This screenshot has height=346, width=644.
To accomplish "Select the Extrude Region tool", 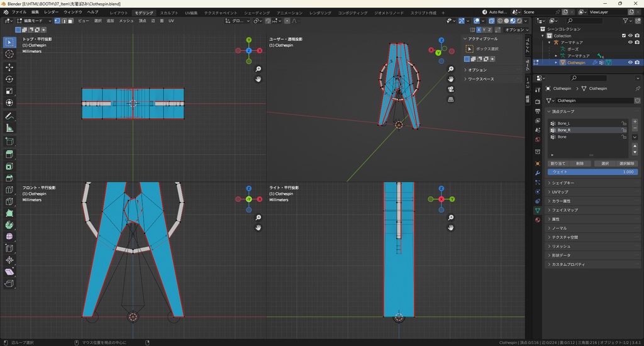I will point(9,154).
